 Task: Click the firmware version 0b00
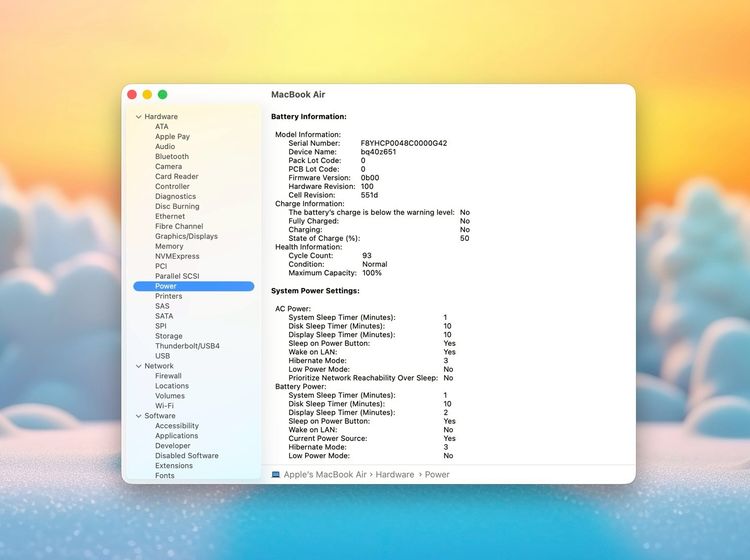[370, 177]
